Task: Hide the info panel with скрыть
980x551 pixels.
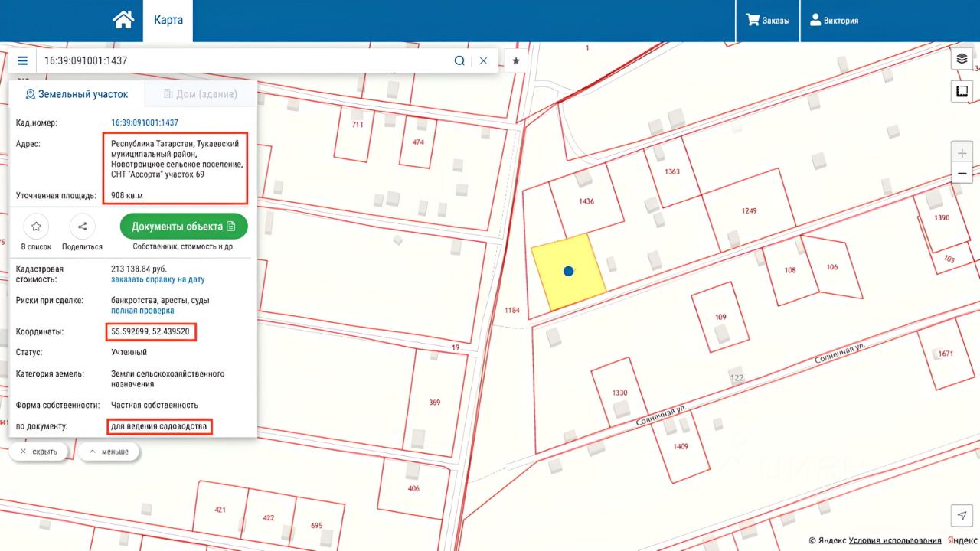Action: coord(39,452)
